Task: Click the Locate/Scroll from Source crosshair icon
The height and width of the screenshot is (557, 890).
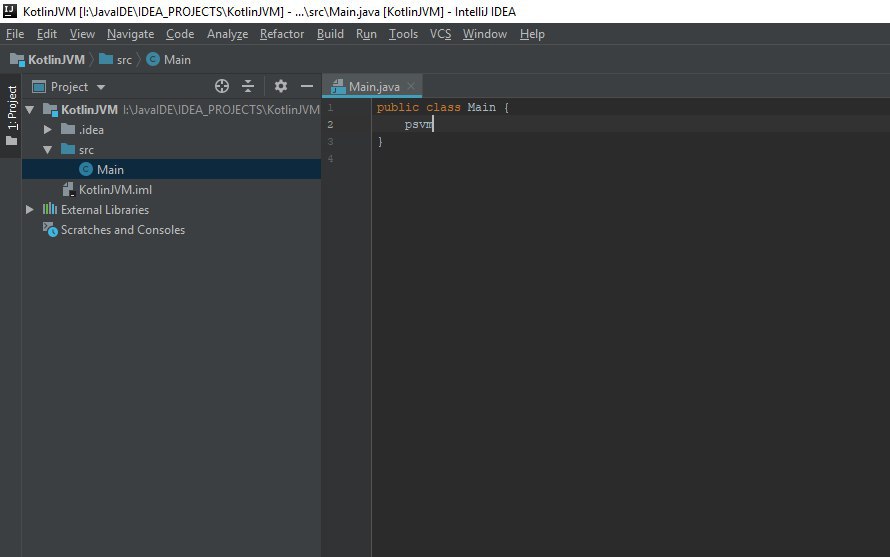Action: [222, 86]
